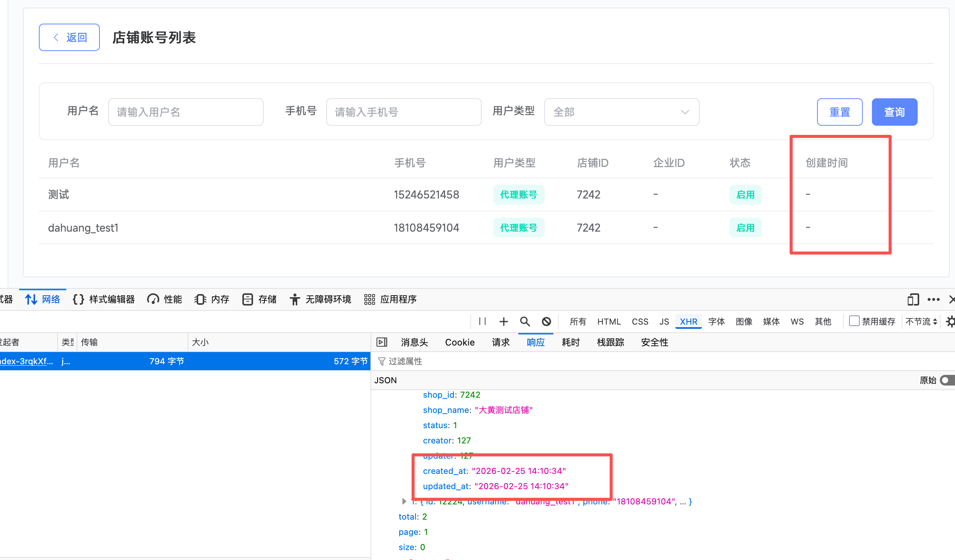Screen dimensions: 955x560
Task: Click the 返回 back button
Action: point(69,37)
